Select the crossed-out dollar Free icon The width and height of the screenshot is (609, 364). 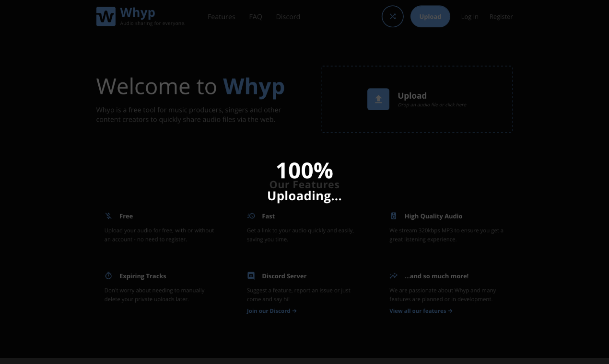coord(108,216)
